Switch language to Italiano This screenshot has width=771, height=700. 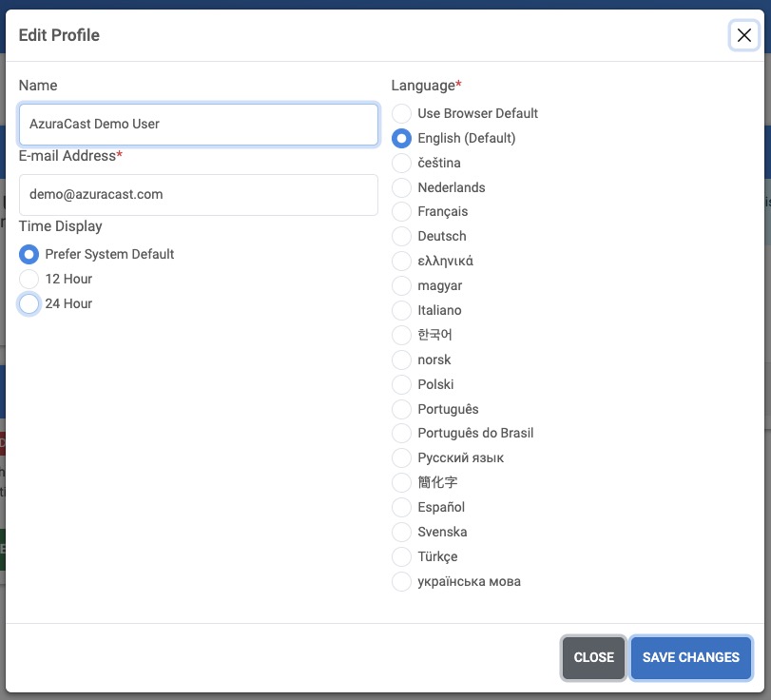401,311
